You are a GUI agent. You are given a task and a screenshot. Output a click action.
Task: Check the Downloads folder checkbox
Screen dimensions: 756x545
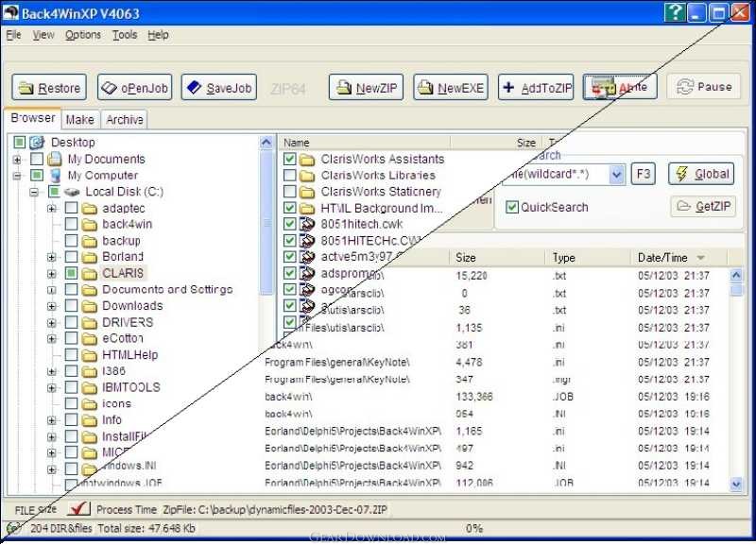click(72, 305)
